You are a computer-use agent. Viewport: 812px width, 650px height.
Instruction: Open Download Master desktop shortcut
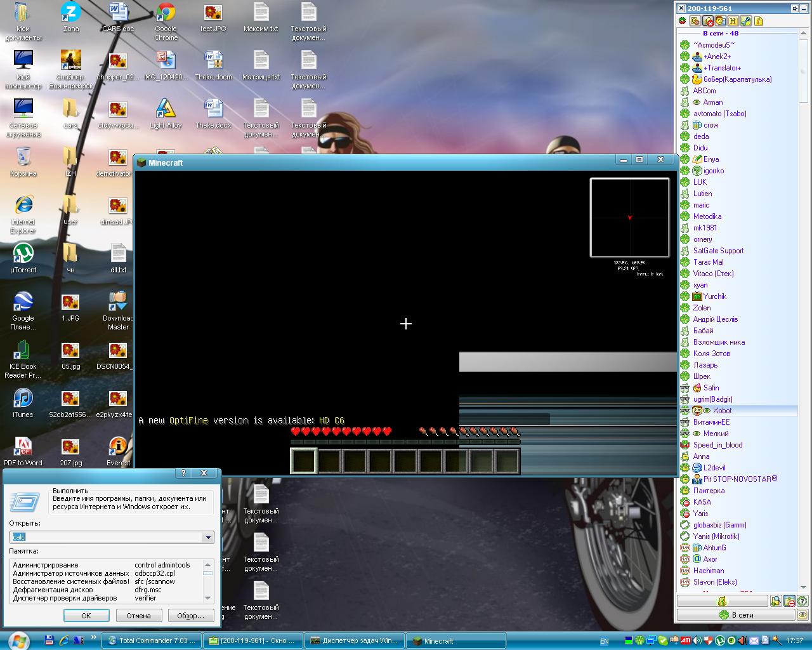(118, 311)
